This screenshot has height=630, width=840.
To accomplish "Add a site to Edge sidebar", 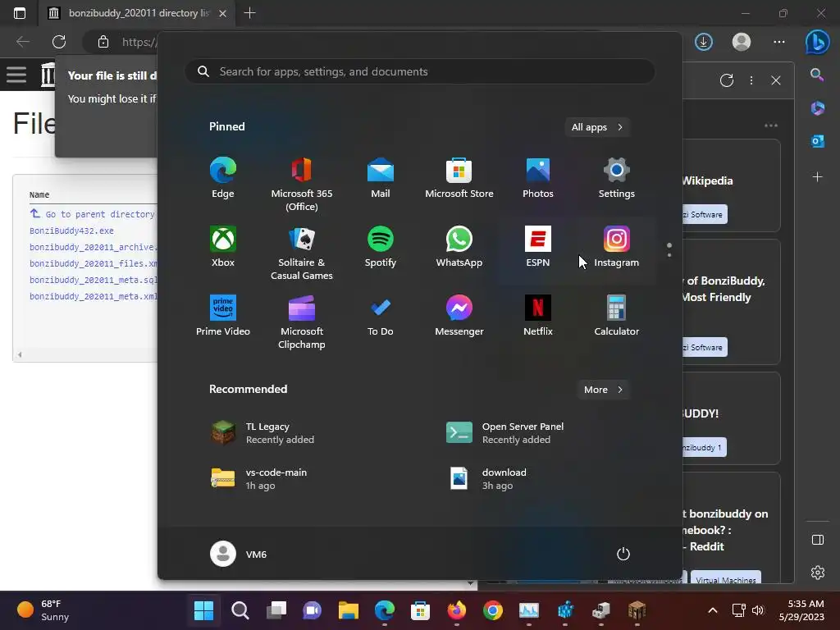I will 818,177.
